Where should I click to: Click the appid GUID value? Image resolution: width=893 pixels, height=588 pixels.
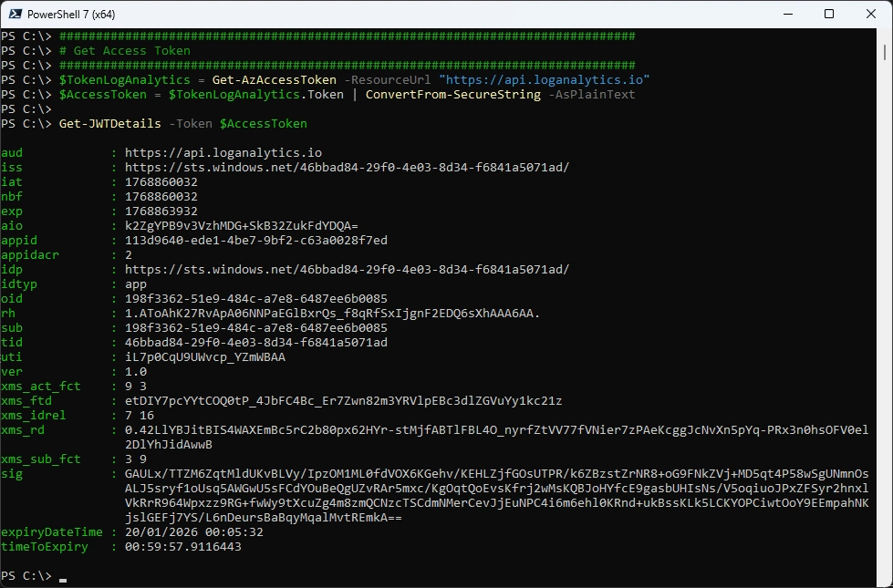[255, 241]
